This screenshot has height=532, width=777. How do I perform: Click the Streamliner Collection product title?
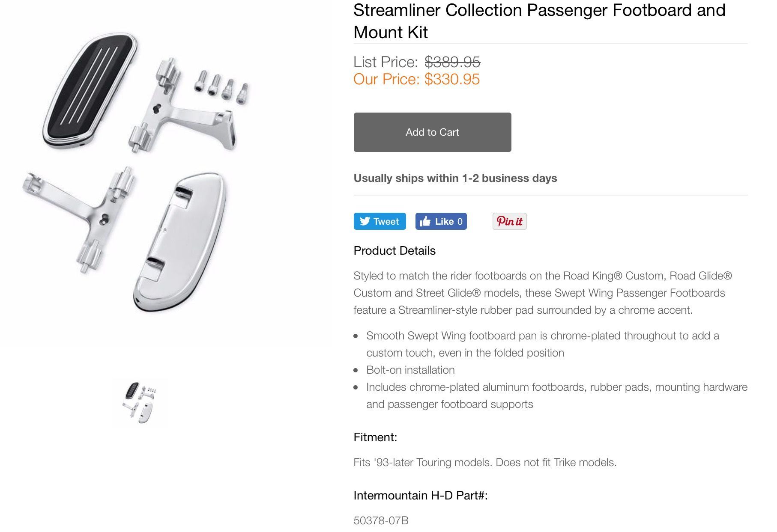coord(539,21)
